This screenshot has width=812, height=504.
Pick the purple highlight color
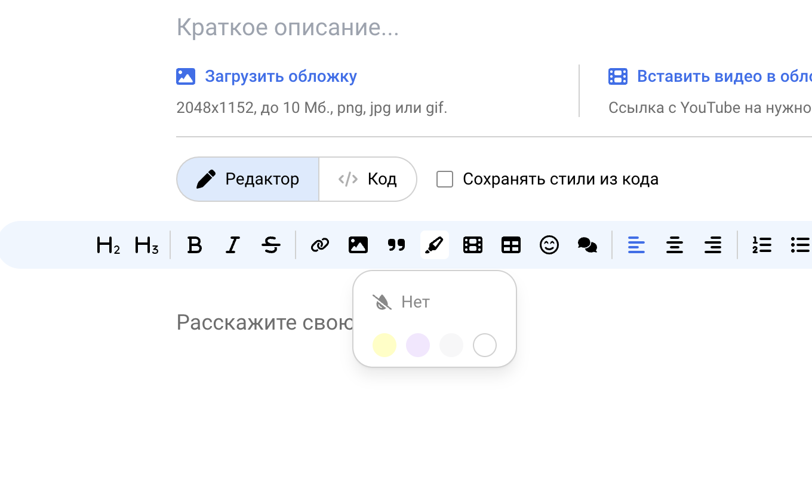pos(418,345)
